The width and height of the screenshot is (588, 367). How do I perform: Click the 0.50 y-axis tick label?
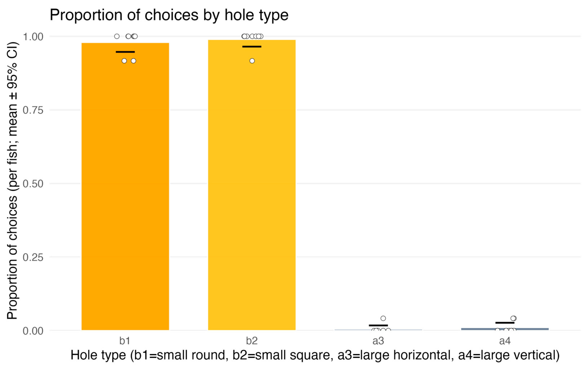(33, 184)
